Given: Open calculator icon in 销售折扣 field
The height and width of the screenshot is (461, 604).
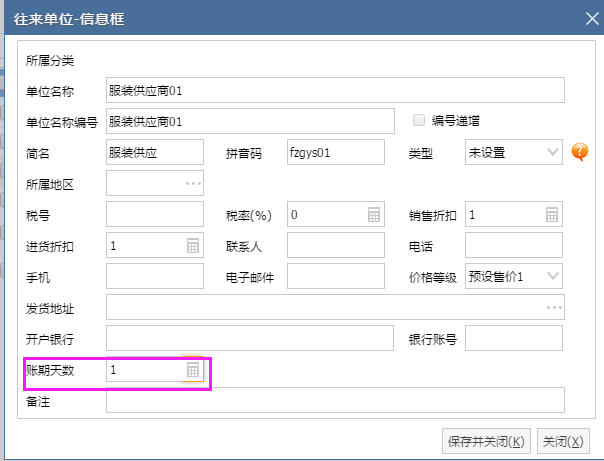Looking at the screenshot, I should (x=552, y=215).
